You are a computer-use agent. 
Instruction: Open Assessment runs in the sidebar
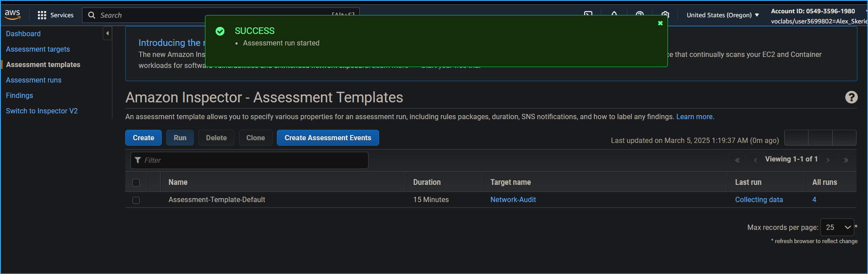[x=34, y=80]
